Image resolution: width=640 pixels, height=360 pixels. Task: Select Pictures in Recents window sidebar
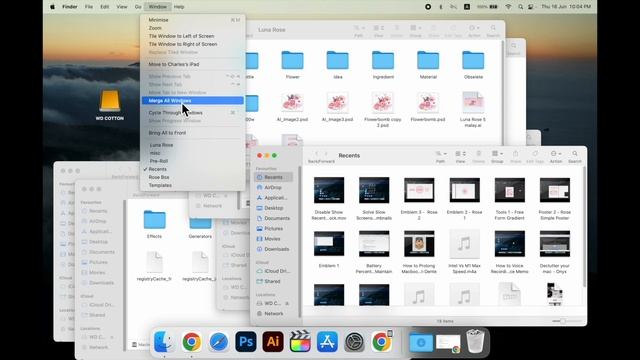(x=273, y=229)
